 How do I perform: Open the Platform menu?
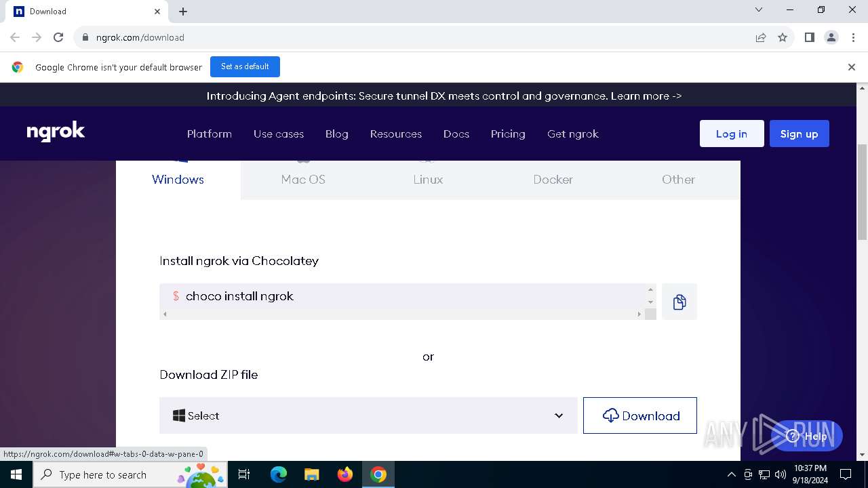pyautogui.click(x=210, y=134)
